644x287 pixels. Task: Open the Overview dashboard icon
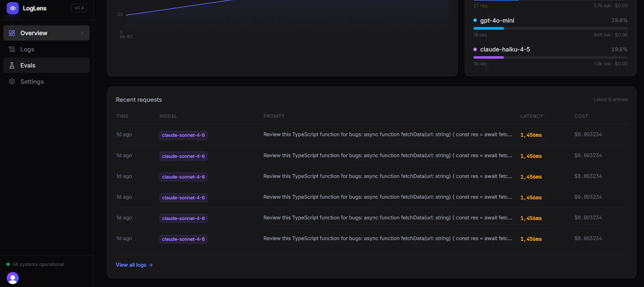click(x=12, y=33)
